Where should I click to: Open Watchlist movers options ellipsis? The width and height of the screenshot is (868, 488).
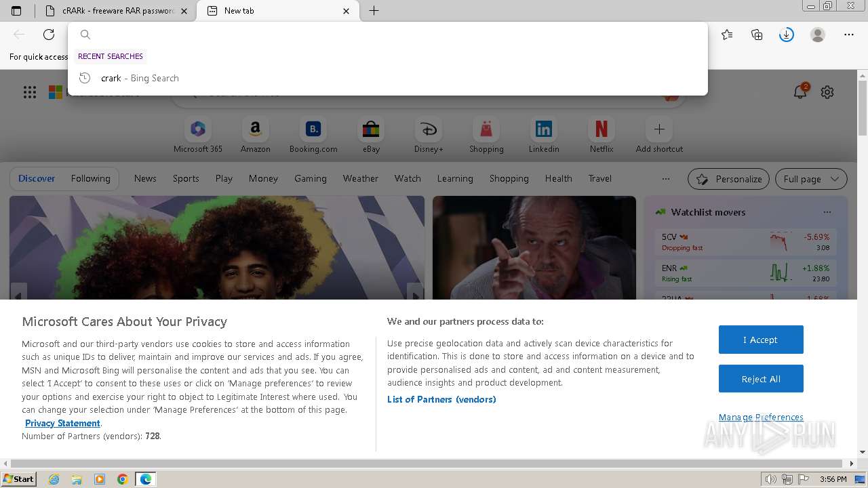coord(827,212)
